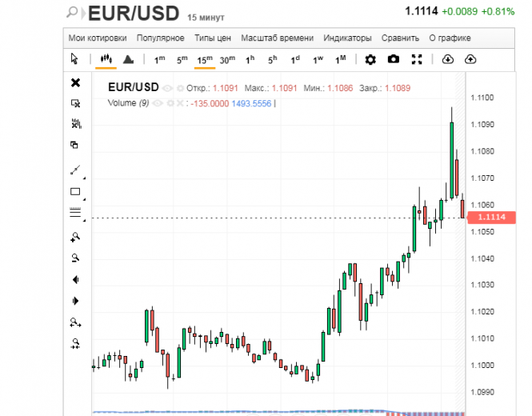The image size is (532, 416).
Task: Click the copy objects icon in sidebar
Action: pos(74,145)
